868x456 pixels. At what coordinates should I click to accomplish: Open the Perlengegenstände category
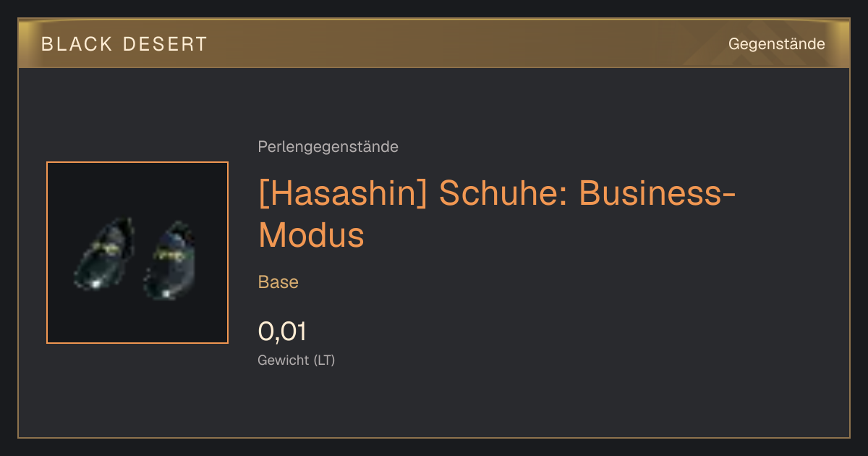(x=328, y=147)
